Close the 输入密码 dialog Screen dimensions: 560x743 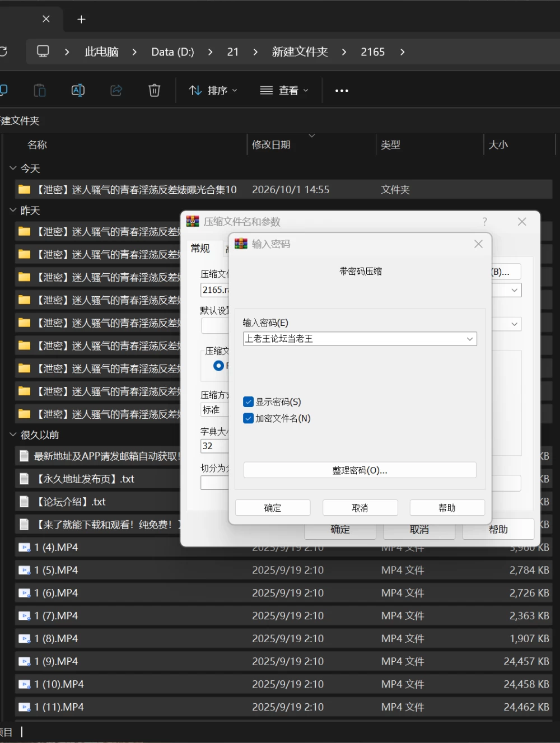(x=478, y=244)
